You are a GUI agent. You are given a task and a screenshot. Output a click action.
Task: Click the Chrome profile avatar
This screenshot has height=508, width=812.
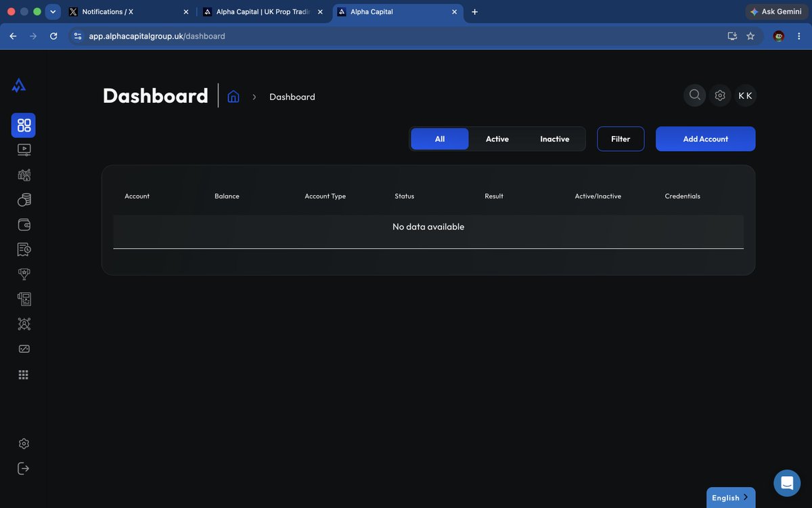pyautogui.click(x=779, y=36)
